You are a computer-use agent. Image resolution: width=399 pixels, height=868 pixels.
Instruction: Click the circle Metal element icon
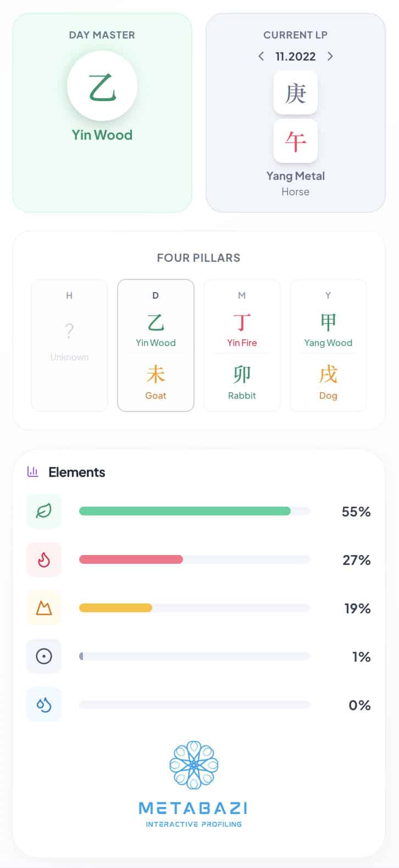coord(44,656)
